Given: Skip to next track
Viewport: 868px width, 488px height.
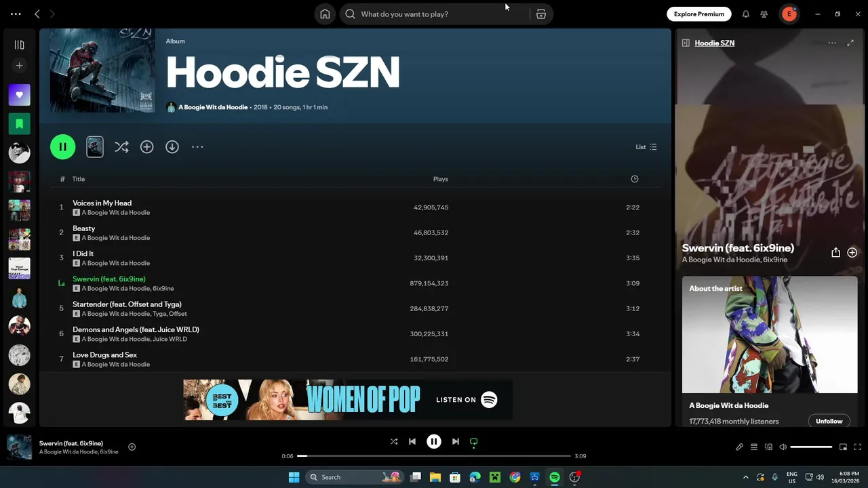Looking at the screenshot, I should (x=456, y=441).
